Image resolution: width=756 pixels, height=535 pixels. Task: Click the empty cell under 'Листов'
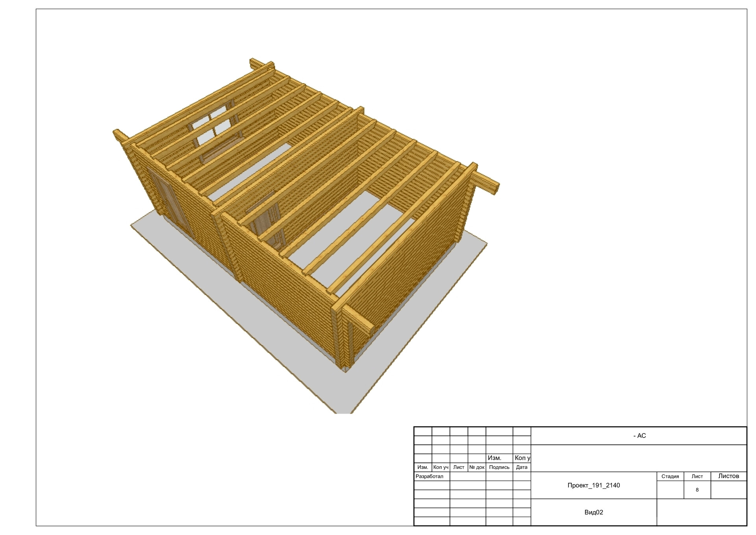pyautogui.click(x=728, y=490)
